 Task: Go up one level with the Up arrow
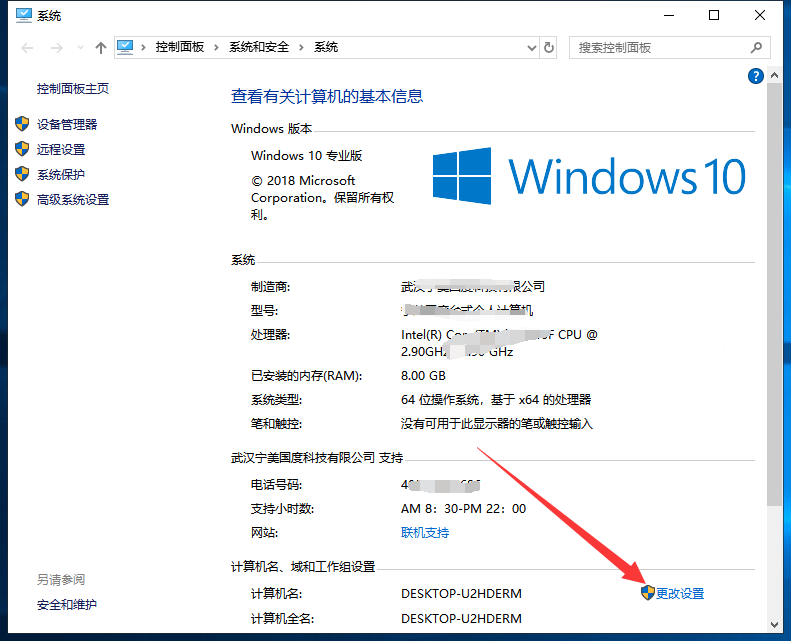tap(100, 47)
